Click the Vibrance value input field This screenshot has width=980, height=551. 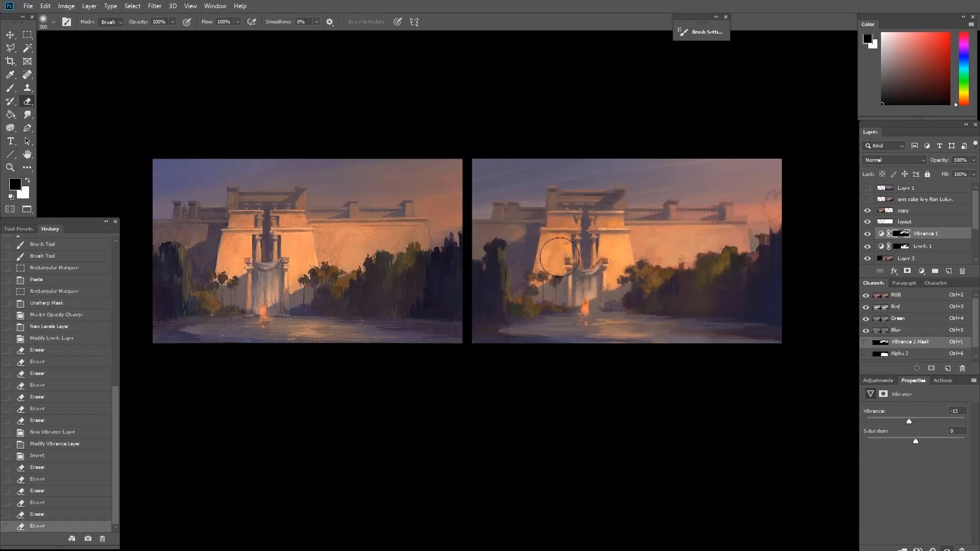957,411
